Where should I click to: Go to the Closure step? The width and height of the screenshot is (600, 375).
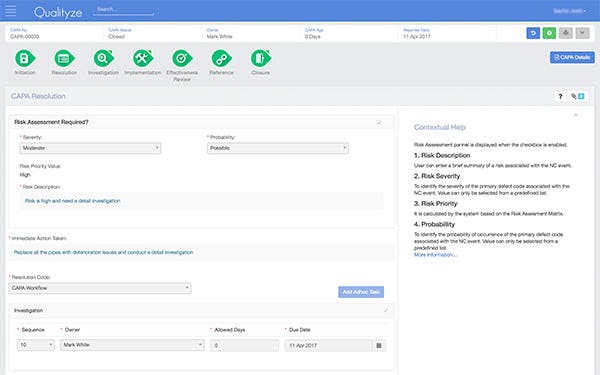[261, 59]
